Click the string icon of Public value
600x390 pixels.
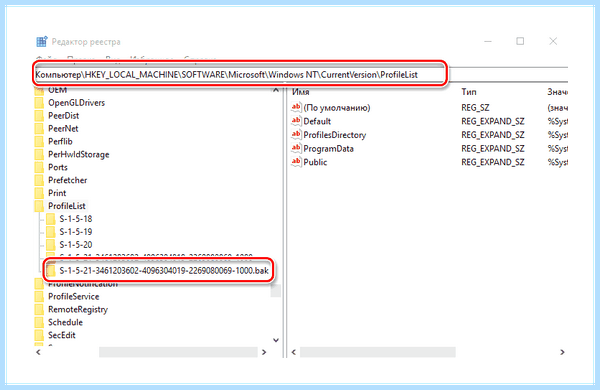pos(296,162)
